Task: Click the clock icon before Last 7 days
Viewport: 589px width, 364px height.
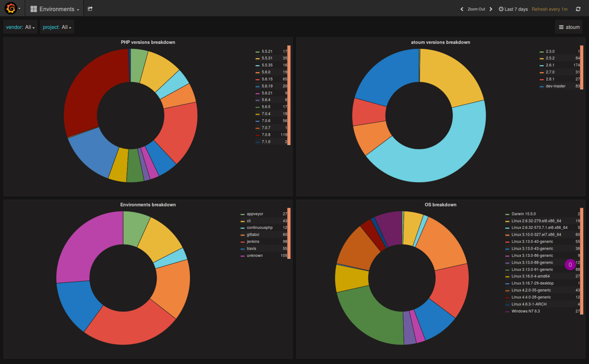Action: 501,9
